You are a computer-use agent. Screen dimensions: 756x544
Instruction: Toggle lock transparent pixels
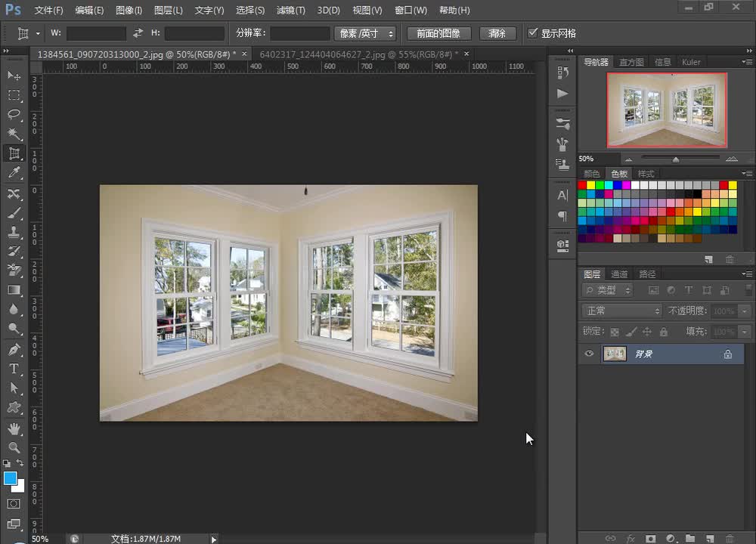(x=615, y=332)
